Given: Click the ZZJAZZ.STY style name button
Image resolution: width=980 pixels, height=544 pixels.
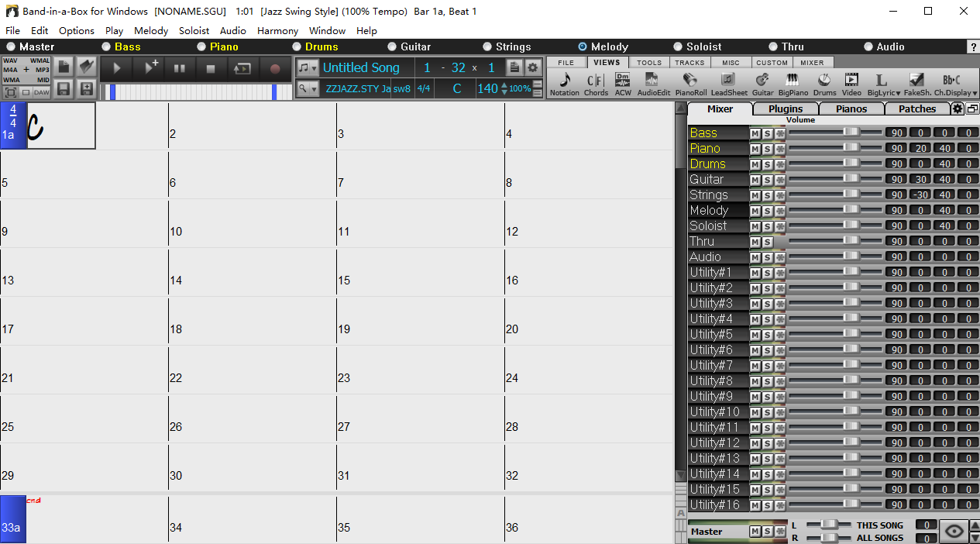Looking at the screenshot, I should (x=358, y=89).
